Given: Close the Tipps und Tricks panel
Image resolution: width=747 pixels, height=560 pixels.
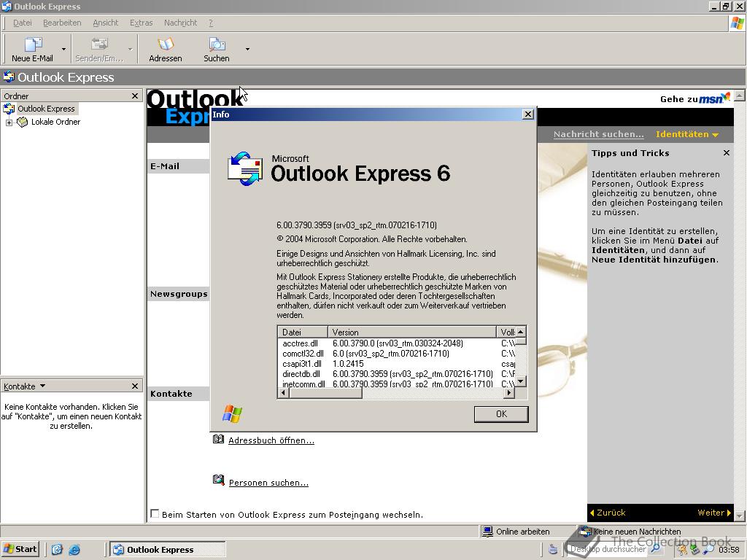Looking at the screenshot, I should click(x=726, y=153).
